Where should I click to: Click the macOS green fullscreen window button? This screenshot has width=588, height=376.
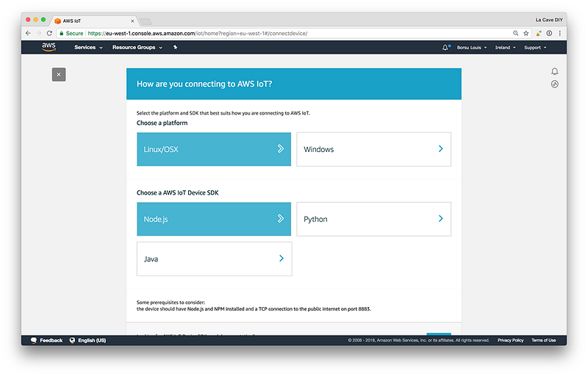43,20
